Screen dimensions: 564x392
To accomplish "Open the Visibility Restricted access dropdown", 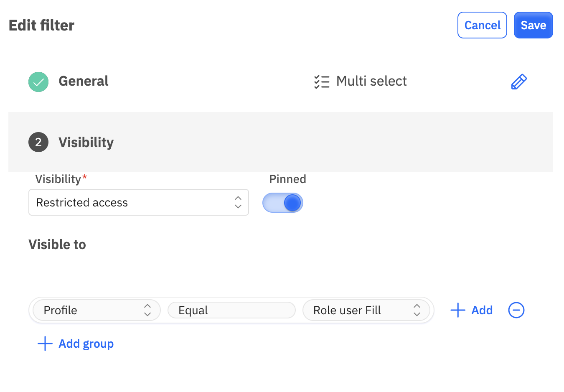I will [x=139, y=202].
